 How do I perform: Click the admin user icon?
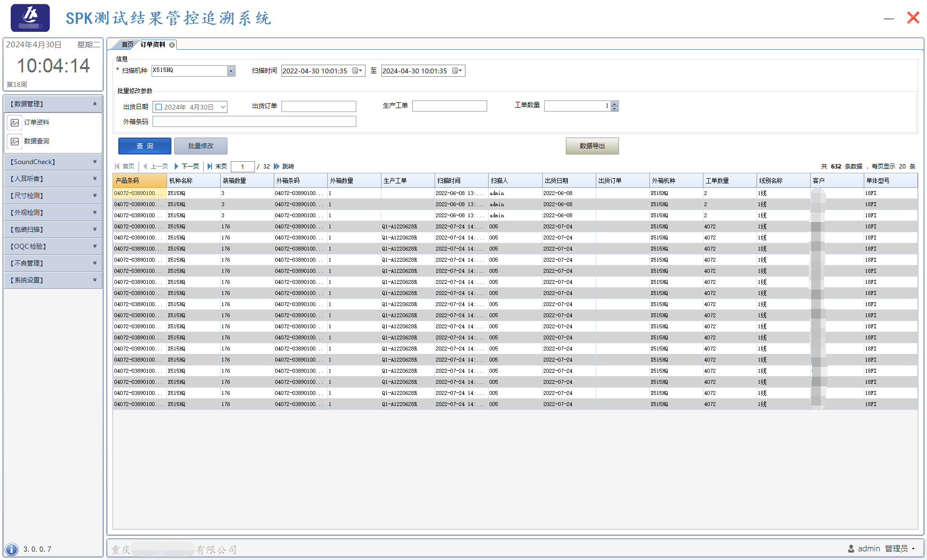click(851, 548)
